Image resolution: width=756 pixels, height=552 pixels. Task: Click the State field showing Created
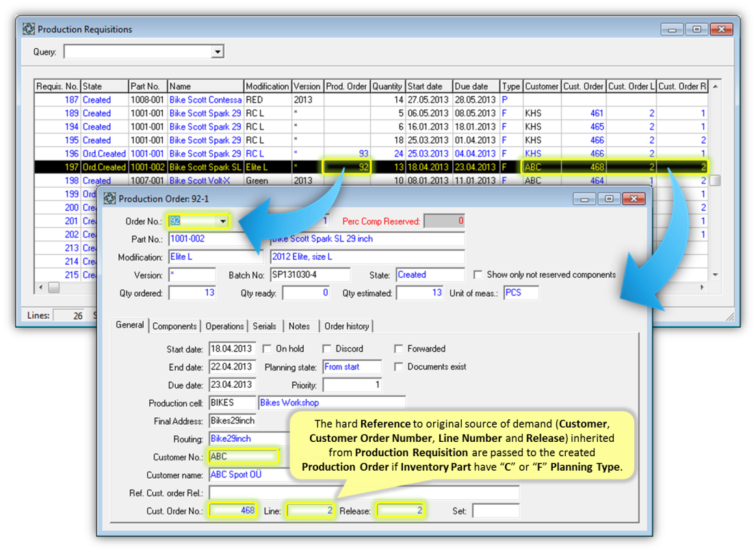click(x=430, y=275)
